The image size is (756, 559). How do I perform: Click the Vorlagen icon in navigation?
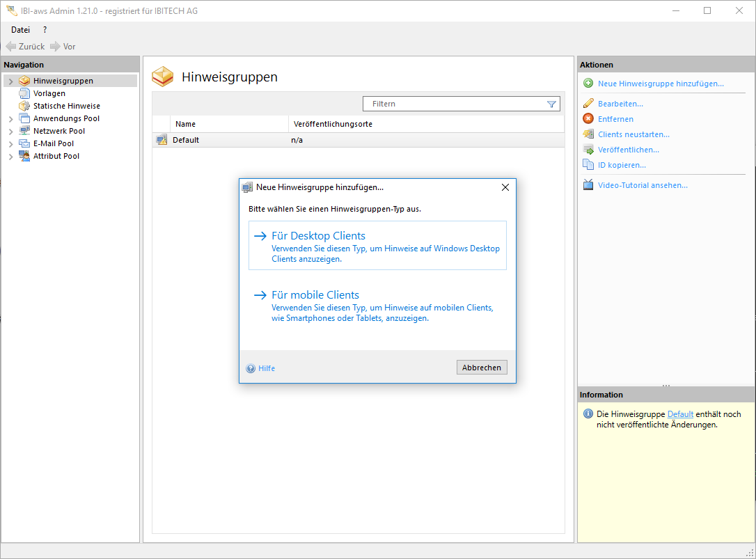pos(24,93)
